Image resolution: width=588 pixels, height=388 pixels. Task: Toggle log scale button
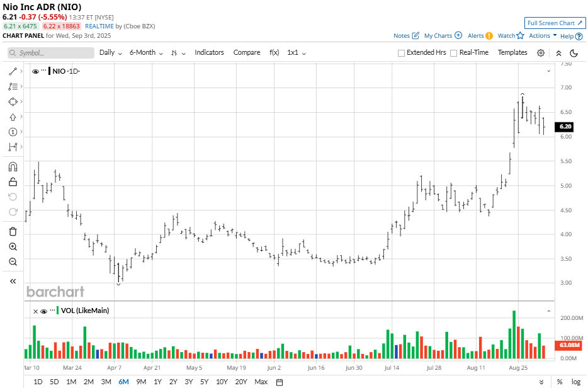(x=576, y=382)
